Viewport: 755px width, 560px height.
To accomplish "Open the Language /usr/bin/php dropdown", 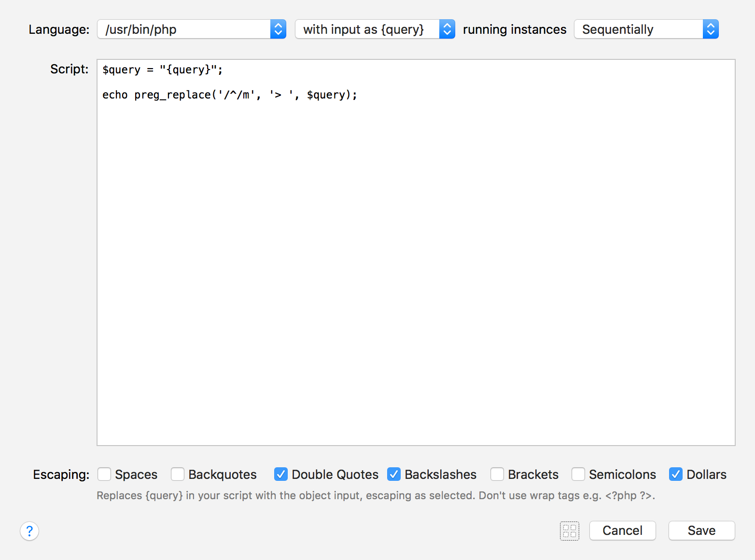I will (192, 29).
